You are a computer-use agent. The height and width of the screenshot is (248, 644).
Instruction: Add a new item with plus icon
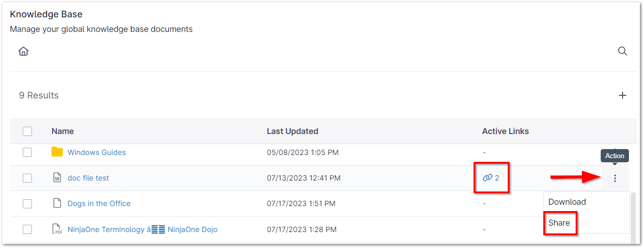click(x=623, y=95)
